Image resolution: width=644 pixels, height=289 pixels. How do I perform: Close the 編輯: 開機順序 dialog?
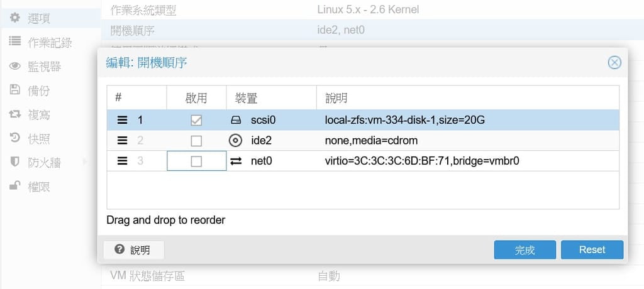click(614, 62)
